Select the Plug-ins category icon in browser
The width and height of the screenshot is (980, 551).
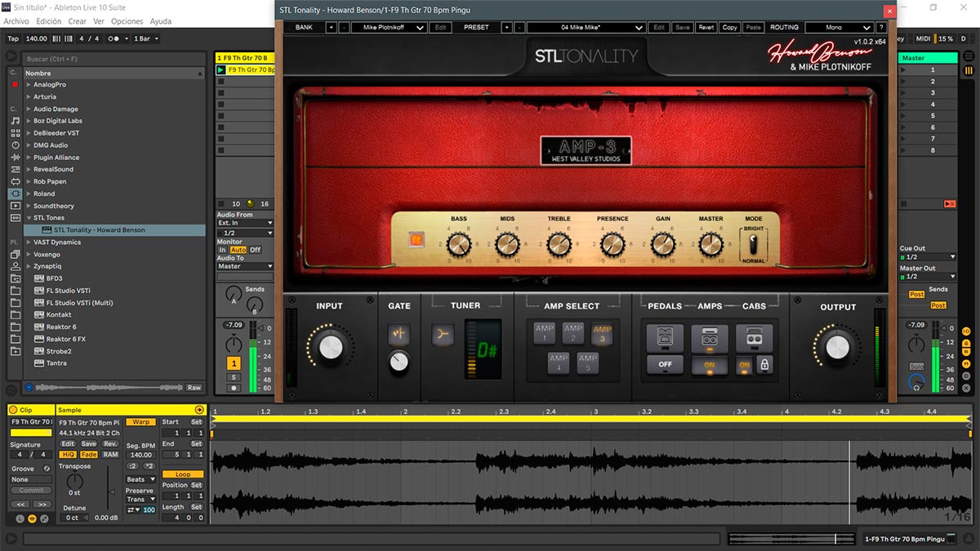click(x=15, y=193)
